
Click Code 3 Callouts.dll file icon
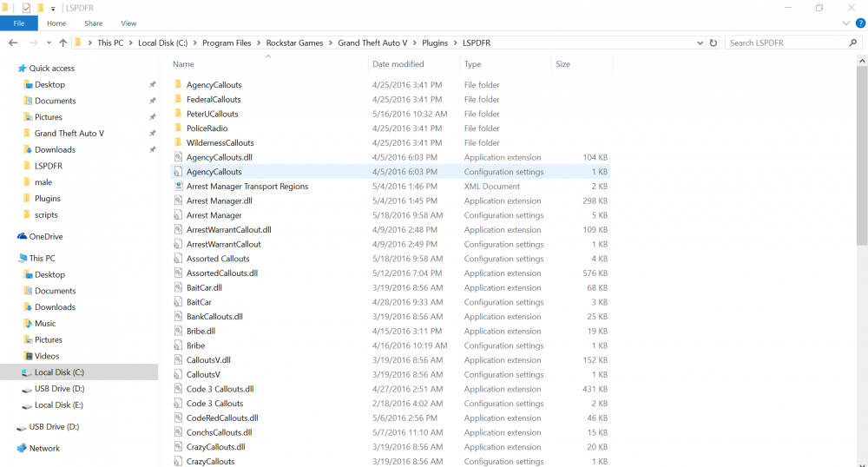(178, 388)
